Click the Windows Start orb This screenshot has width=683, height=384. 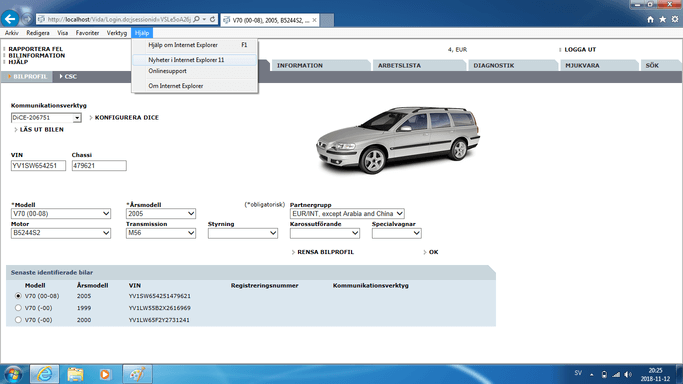coord(13,374)
